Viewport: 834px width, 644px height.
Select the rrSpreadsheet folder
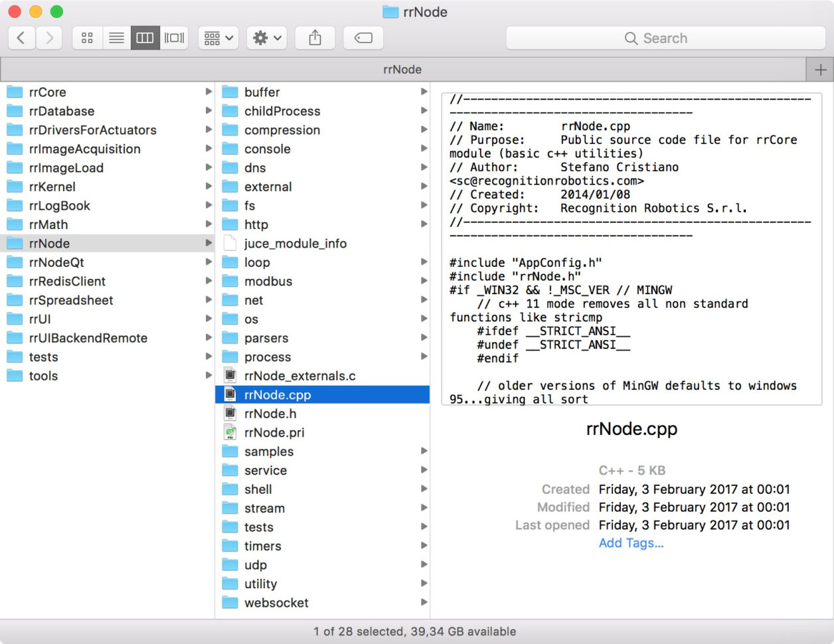pyautogui.click(x=107, y=300)
